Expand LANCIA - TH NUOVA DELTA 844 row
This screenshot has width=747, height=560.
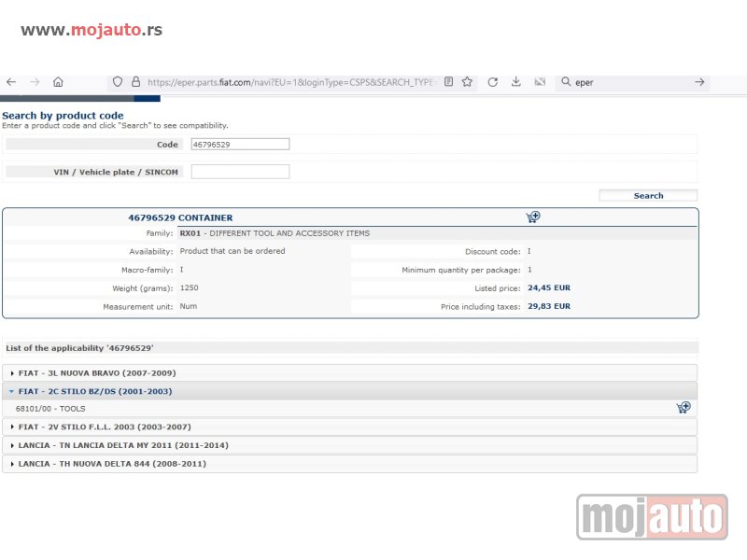pos(349,464)
